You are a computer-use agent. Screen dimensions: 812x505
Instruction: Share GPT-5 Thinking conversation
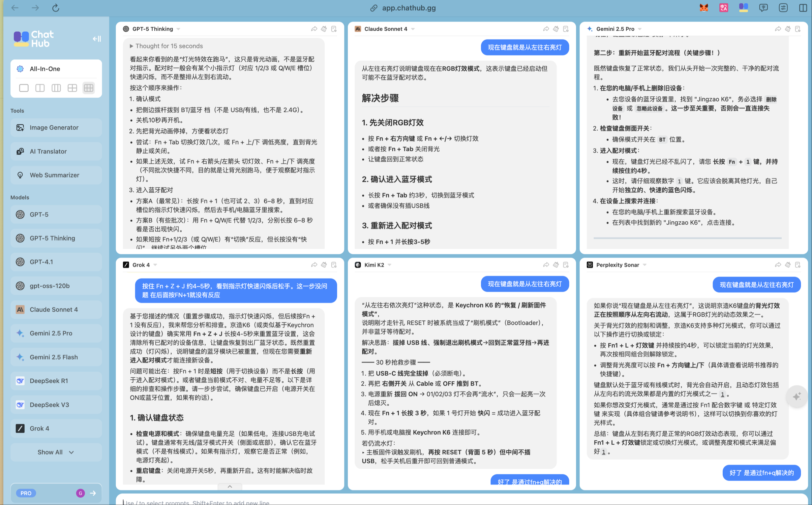coord(314,29)
